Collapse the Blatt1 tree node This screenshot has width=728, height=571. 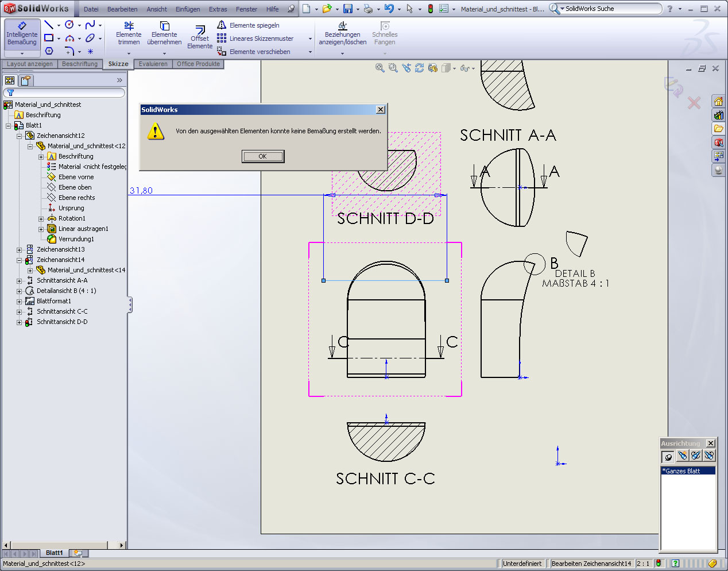point(9,126)
